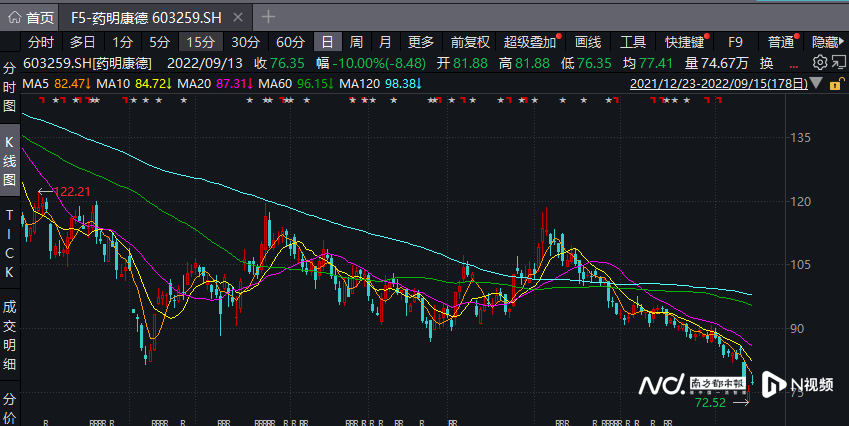Click volume 量74.67万
The height and width of the screenshot is (426, 849).
click(x=716, y=63)
